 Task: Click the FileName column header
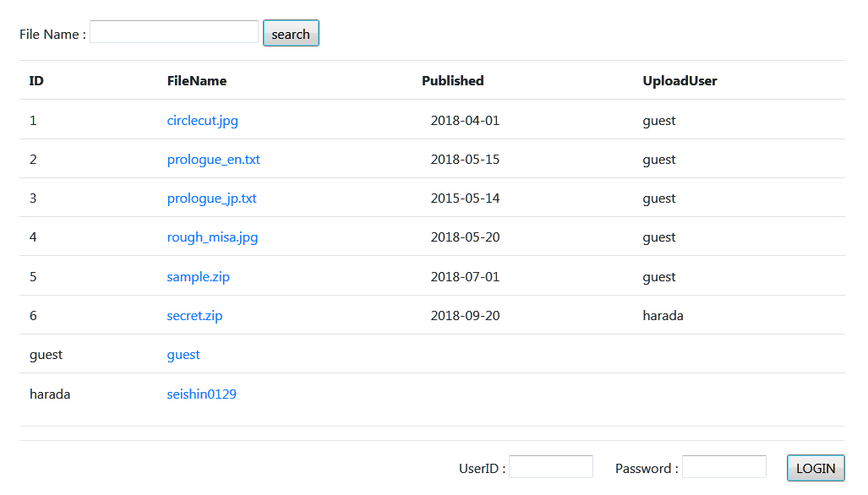click(197, 81)
